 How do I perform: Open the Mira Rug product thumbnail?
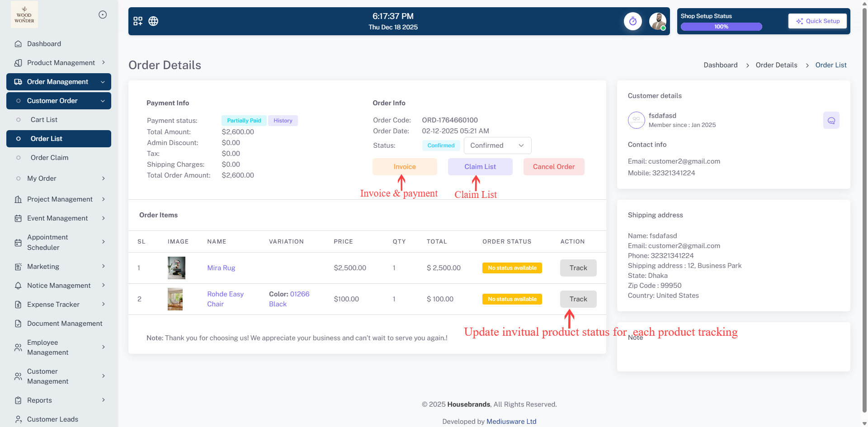click(x=176, y=268)
